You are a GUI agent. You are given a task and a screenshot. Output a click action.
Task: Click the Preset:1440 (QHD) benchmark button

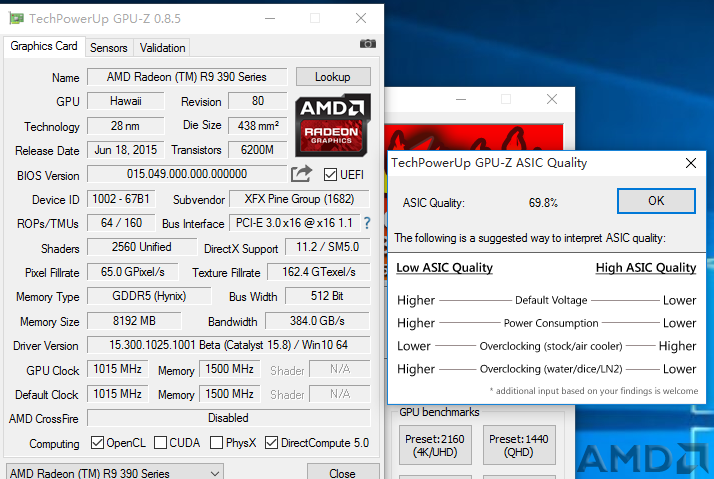[519, 445]
